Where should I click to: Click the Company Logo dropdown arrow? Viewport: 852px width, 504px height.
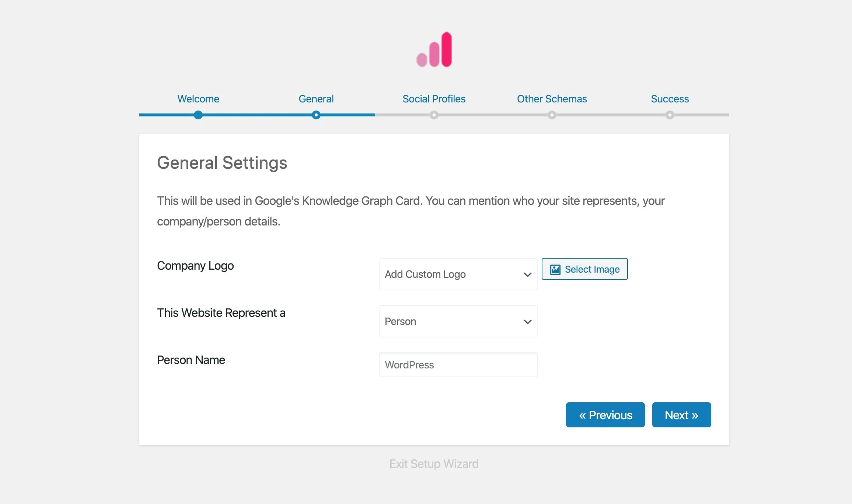coord(527,274)
